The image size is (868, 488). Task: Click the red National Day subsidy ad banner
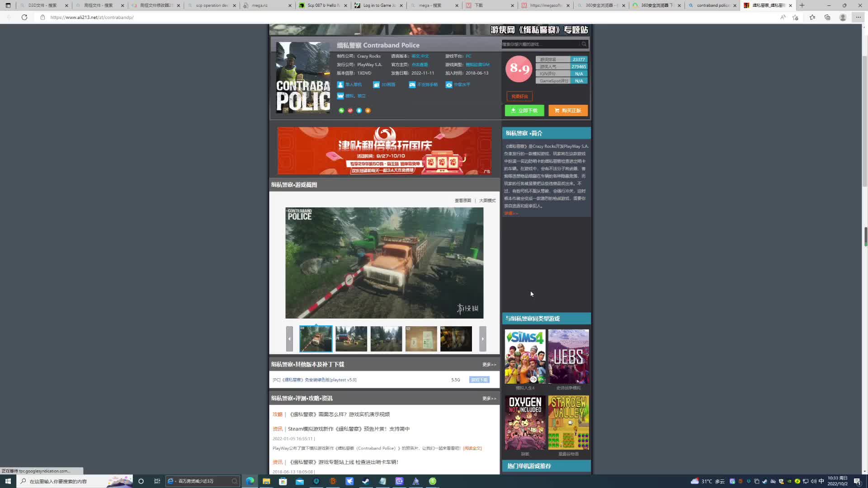click(x=384, y=150)
